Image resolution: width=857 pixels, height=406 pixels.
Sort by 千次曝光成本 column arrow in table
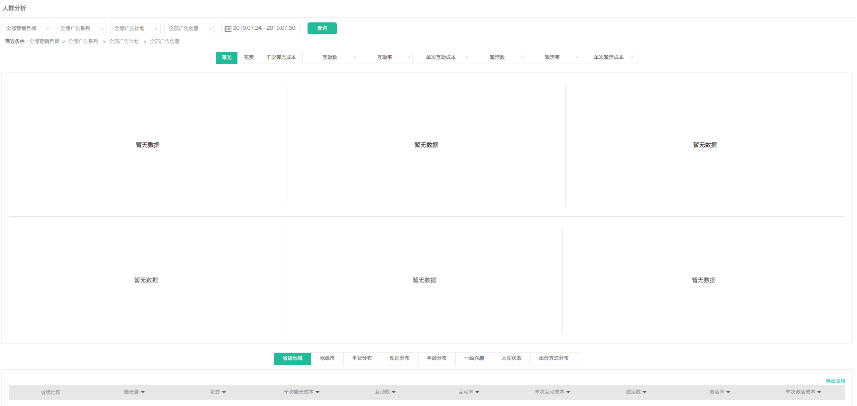pyautogui.click(x=319, y=392)
